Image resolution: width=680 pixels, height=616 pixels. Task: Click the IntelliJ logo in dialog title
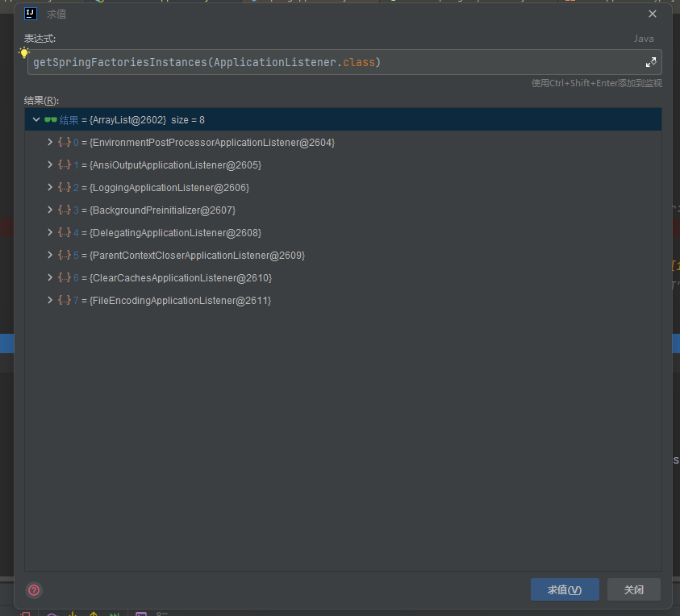coord(31,14)
